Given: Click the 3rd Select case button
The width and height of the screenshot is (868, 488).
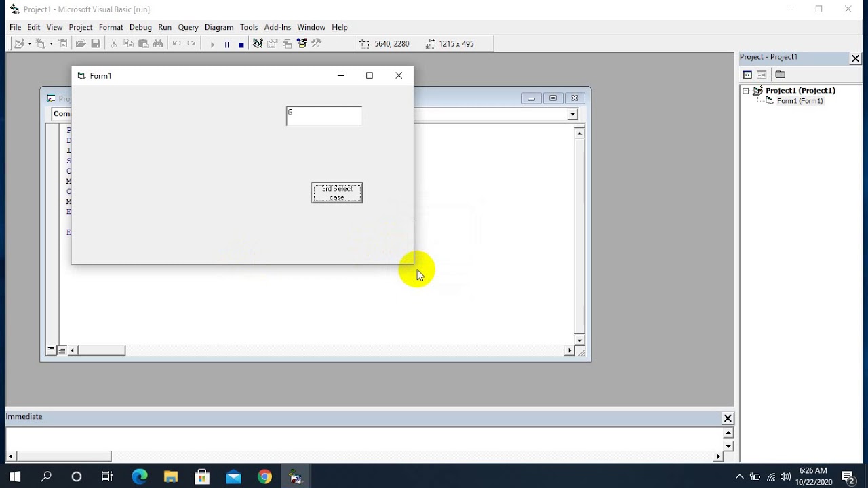Looking at the screenshot, I should tap(337, 193).
